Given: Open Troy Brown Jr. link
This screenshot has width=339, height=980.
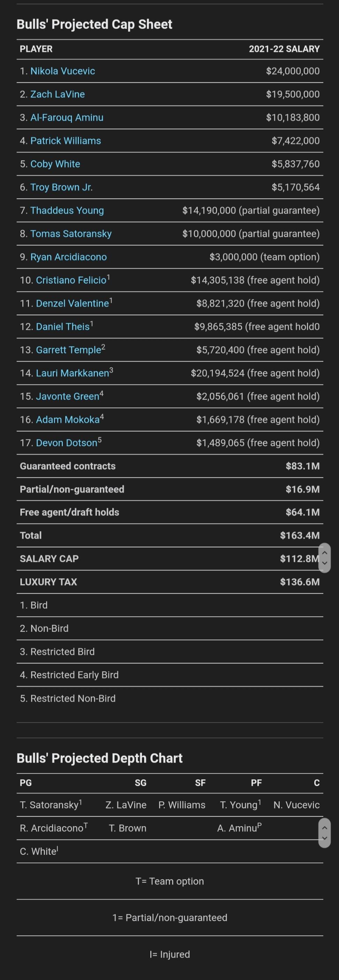Looking at the screenshot, I should click(x=61, y=187).
